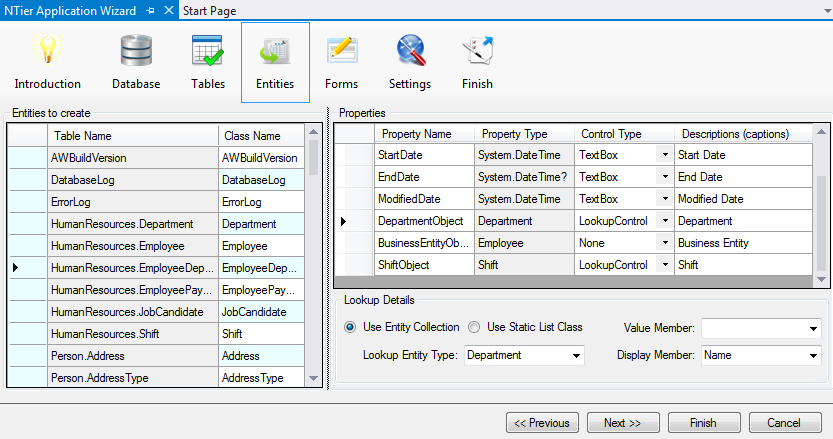This screenshot has height=439, width=833.
Task: Select HumanResources.Department table row
Action: (x=133, y=224)
